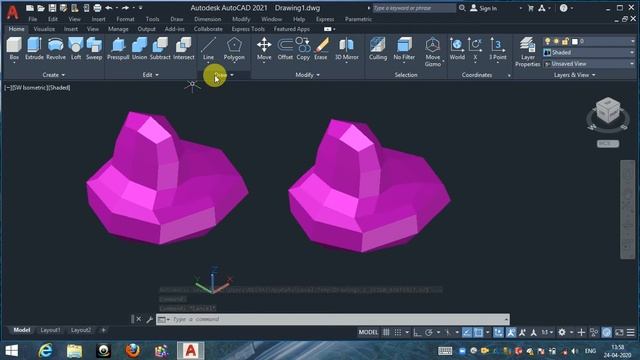Open the AutoCAD application menu button

coord(12,12)
